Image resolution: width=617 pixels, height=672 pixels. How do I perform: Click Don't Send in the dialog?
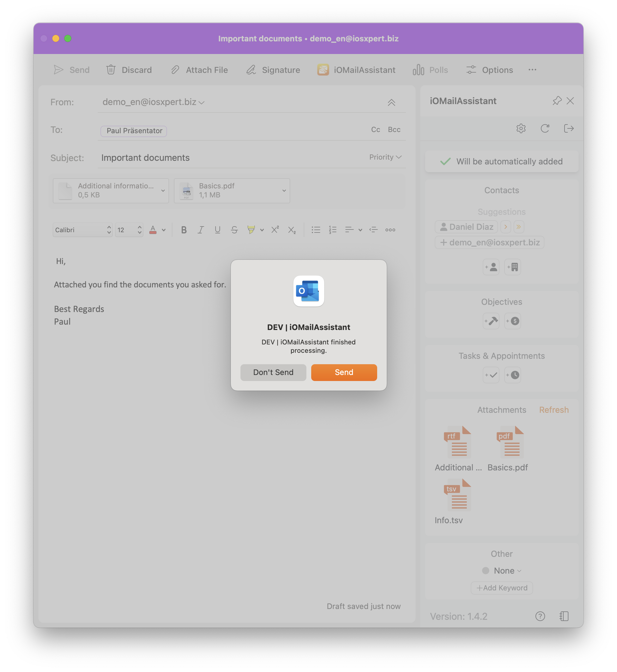tap(273, 372)
